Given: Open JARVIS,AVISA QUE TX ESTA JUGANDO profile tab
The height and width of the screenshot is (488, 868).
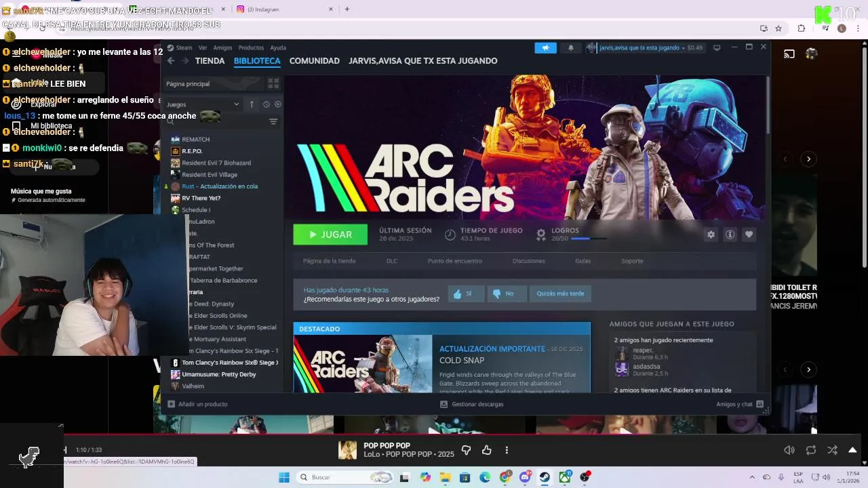Looking at the screenshot, I should [x=422, y=60].
